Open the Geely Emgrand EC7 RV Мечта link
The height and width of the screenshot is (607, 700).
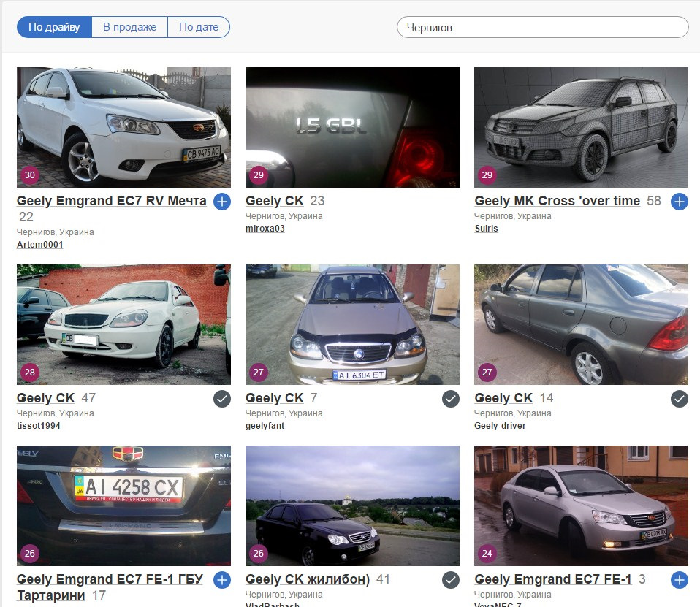click(112, 201)
